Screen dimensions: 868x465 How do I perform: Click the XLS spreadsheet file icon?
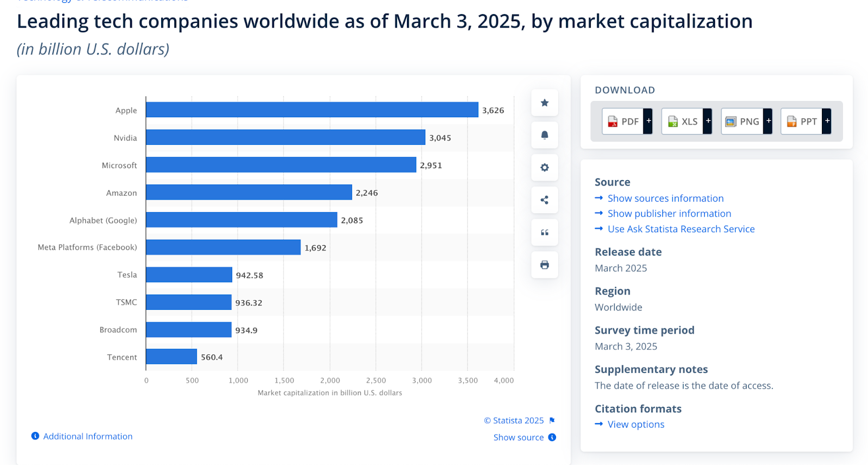click(x=673, y=122)
